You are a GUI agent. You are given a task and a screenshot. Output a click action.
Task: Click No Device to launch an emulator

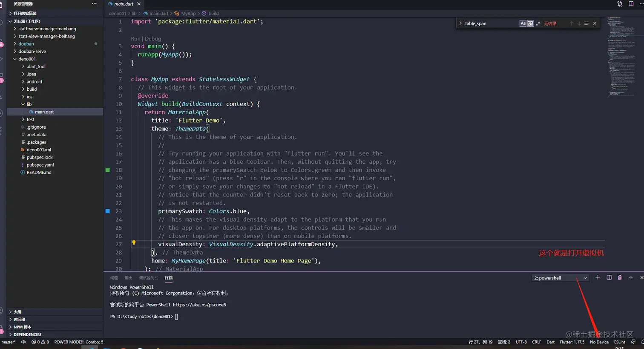coord(599,342)
